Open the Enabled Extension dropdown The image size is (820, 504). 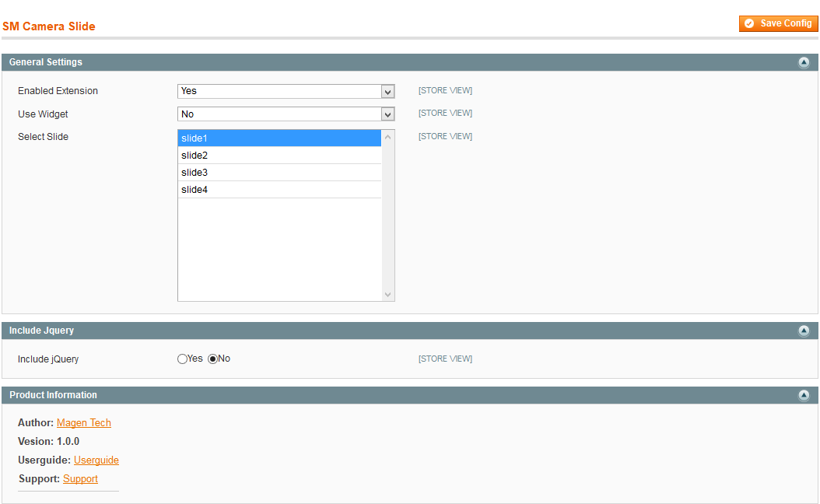point(286,92)
